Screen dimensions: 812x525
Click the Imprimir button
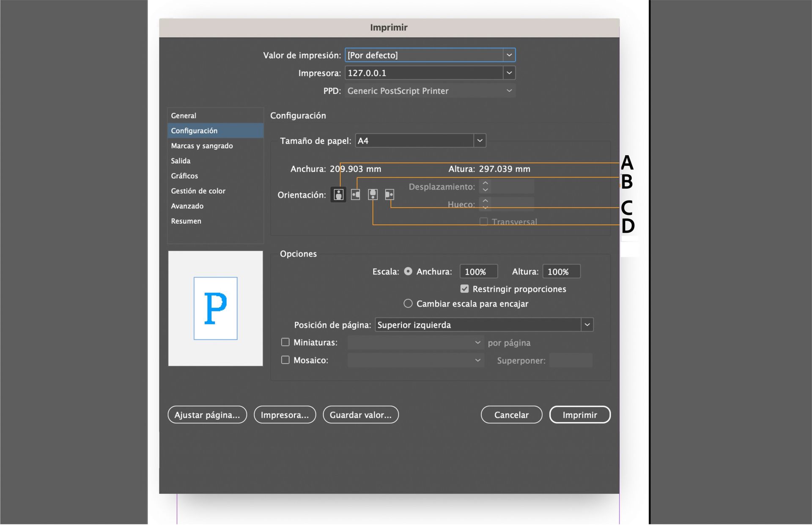pos(580,415)
